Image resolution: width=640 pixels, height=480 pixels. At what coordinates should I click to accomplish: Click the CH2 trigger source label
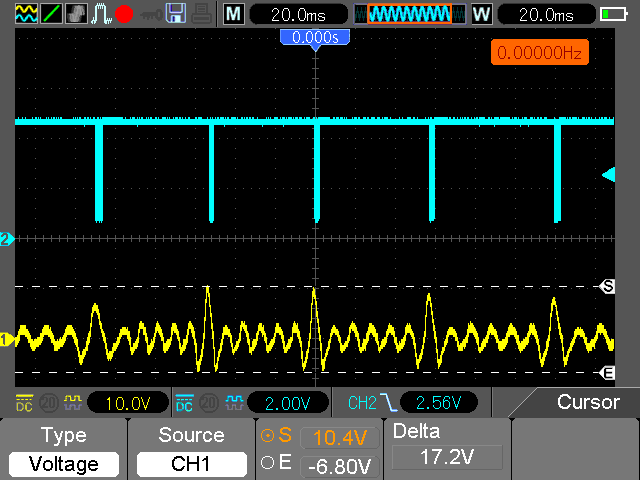362,403
